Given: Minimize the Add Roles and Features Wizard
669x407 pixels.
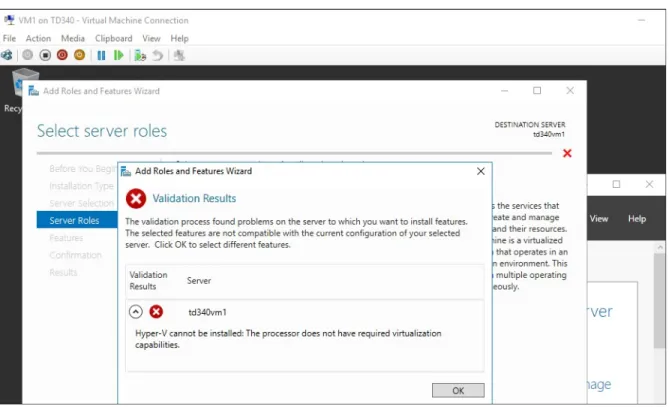Looking at the screenshot, I should pos(504,90).
